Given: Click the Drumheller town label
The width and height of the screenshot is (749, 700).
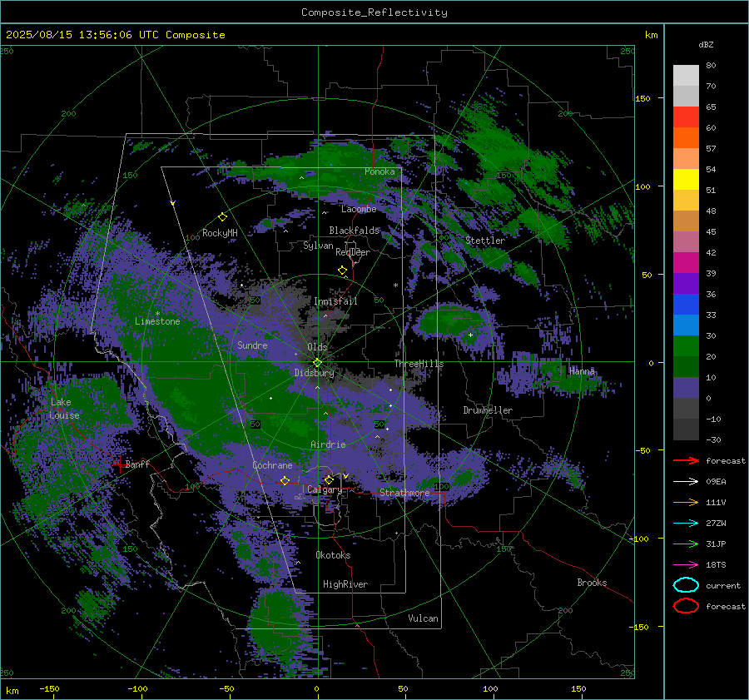Looking at the screenshot, I should pyautogui.click(x=488, y=410).
